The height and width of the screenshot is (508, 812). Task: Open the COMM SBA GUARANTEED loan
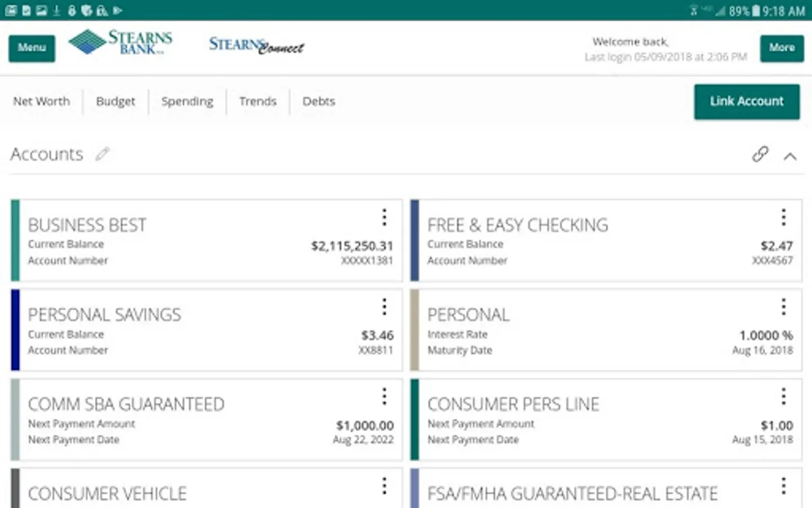(x=126, y=404)
